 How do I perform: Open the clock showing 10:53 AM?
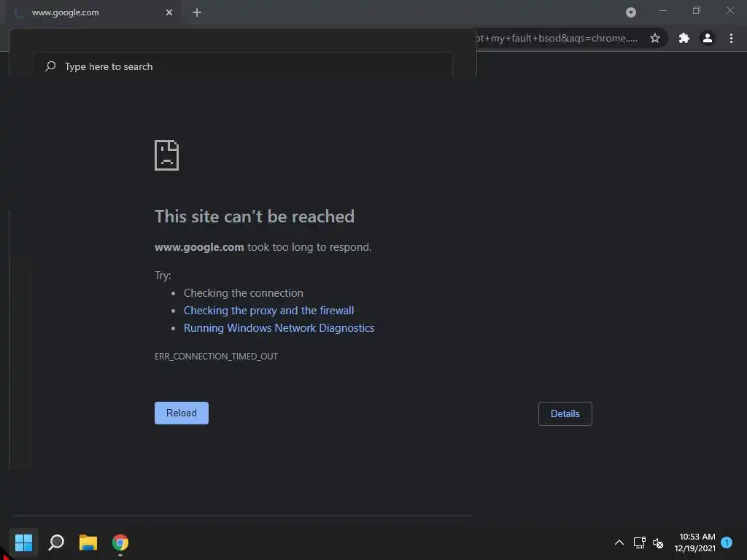694,542
